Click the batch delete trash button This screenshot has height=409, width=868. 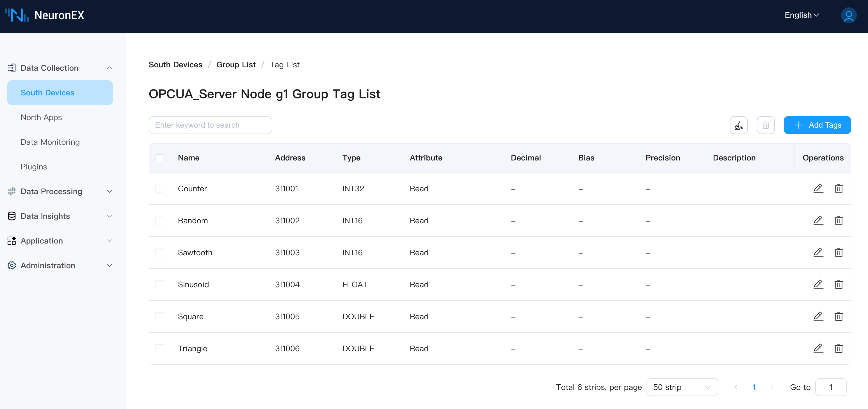point(766,125)
